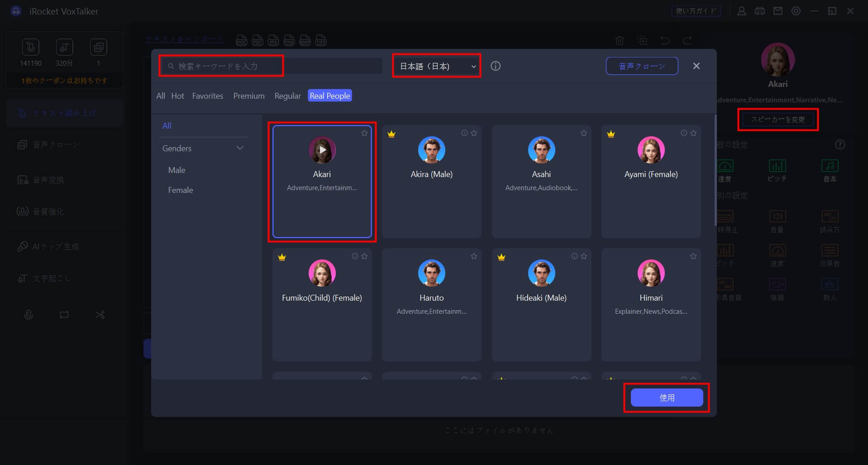Open テキスト読み上げ in the sidebar
This screenshot has height=465, width=868.
(65, 113)
